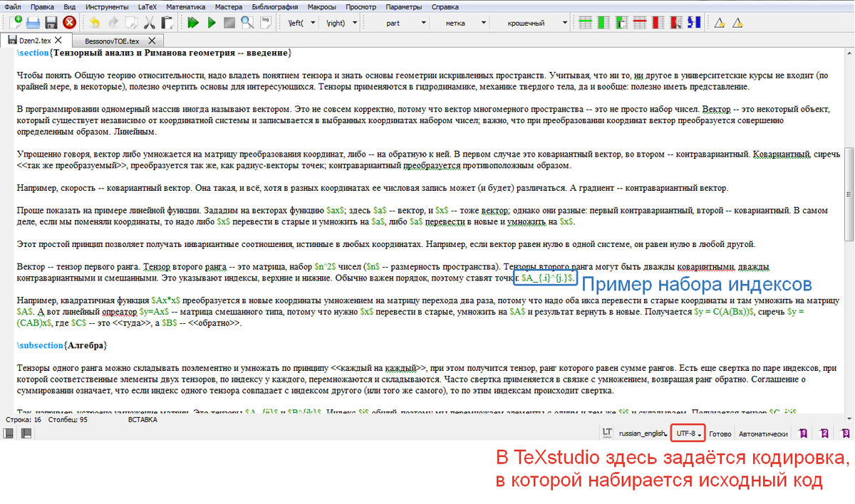Select the Cut (scissors) tool
The height and width of the screenshot is (504, 855).
[x=148, y=22]
